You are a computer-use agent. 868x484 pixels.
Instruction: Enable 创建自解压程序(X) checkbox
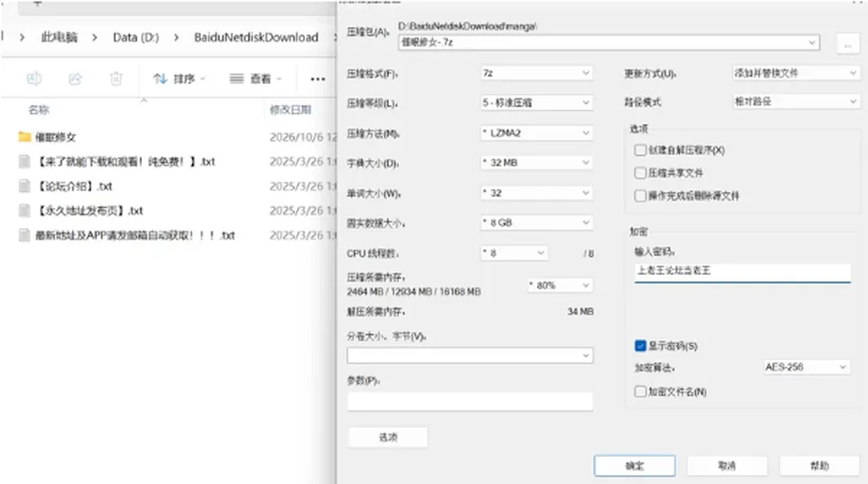point(640,150)
